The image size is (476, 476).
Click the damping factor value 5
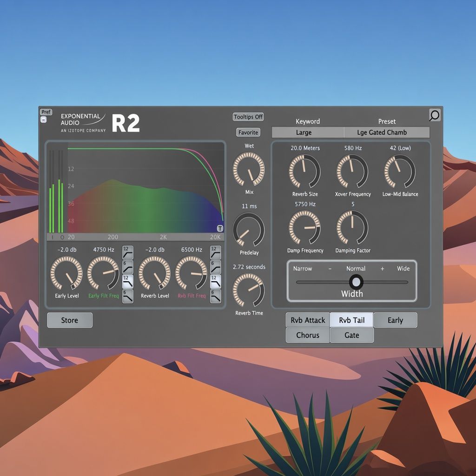coord(353,204)
